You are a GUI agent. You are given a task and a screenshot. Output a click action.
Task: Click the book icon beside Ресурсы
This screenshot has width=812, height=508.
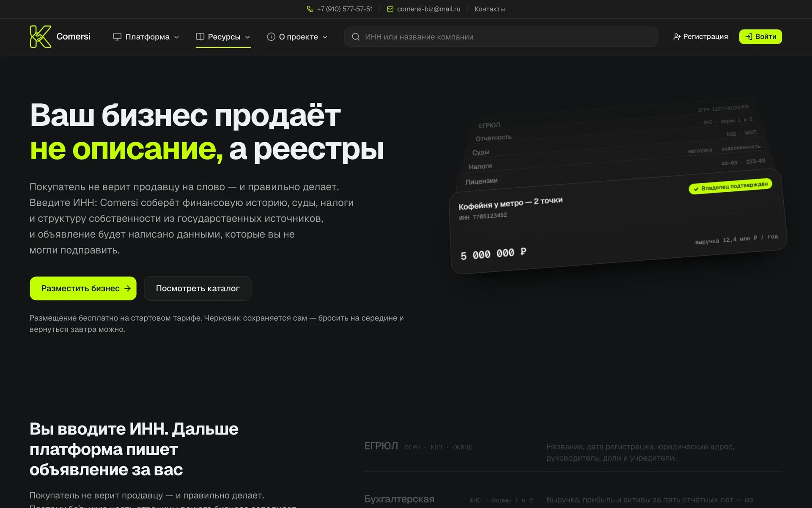[200, 37]
